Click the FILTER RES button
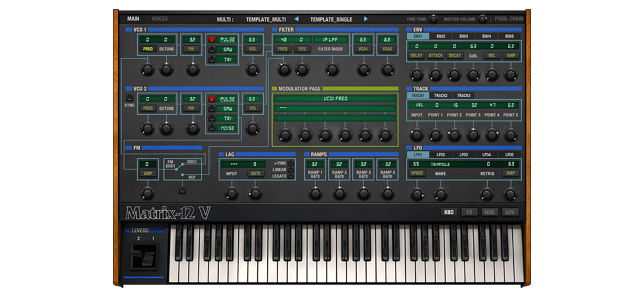Screen dimensions: 644x297 click(x=302, y=49)
